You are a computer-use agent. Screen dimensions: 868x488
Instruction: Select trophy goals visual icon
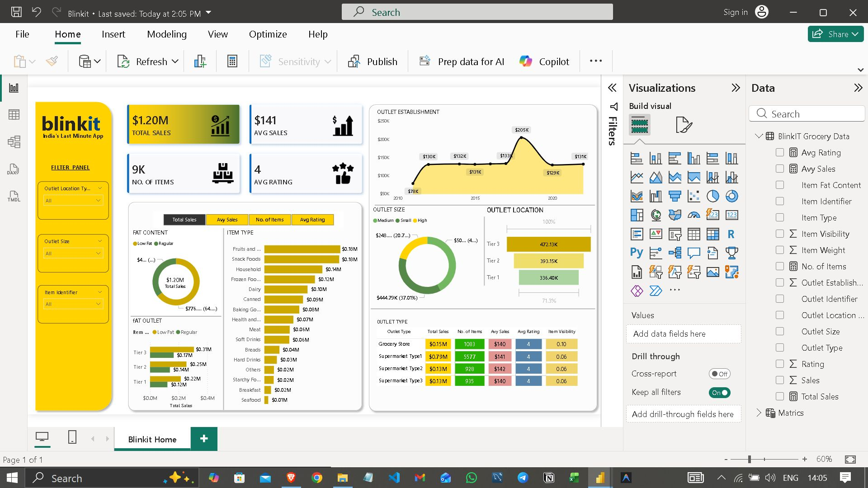tap(731, 253)
